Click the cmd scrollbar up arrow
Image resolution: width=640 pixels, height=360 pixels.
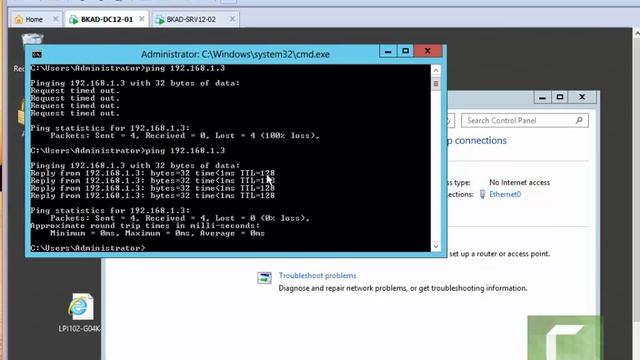436,70
